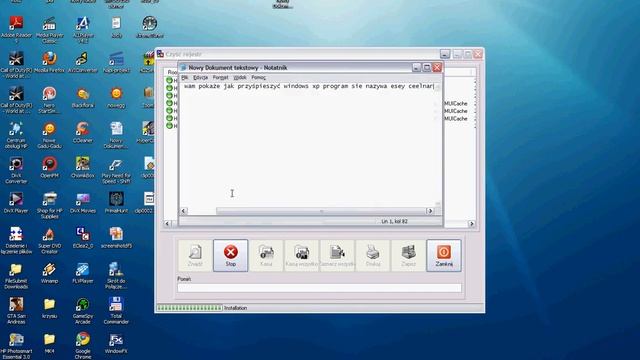This screenshot has height=360, width=640.
Task: Open GameSpy Arcade desktop icon
Action: point(83,311)
